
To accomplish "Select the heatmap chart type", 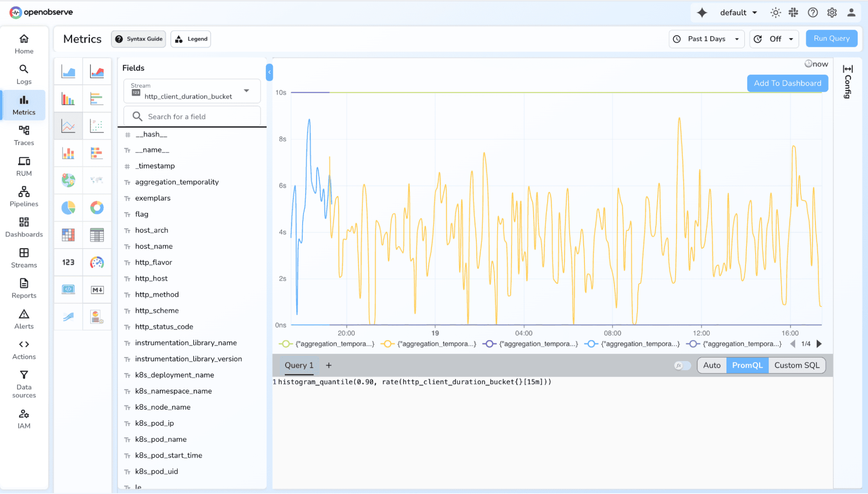I will click(68, 235).
